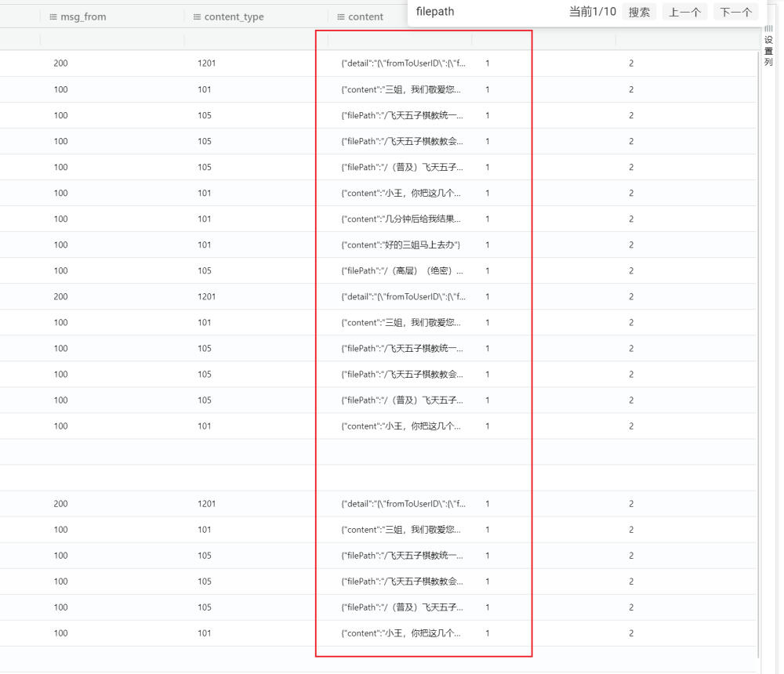This screenshot has height=674, width=784.
Task: Sort by the msg_from header label
Action: click(83, 16)
